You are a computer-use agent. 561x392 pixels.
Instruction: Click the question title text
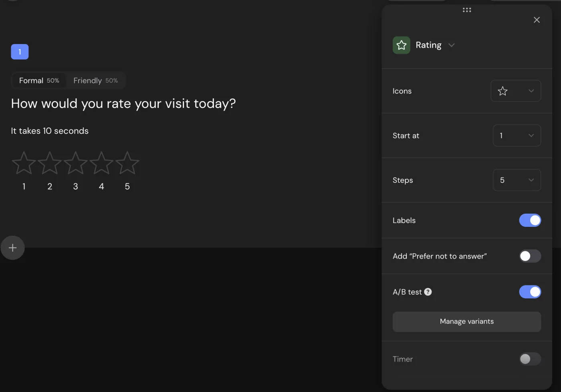(x=123, y=104)
